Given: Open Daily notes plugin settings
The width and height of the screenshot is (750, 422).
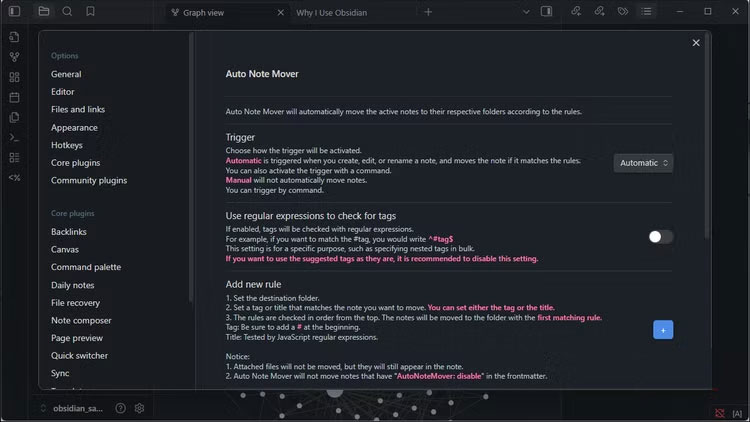Looking at the screenshot, I should point(73,285).
